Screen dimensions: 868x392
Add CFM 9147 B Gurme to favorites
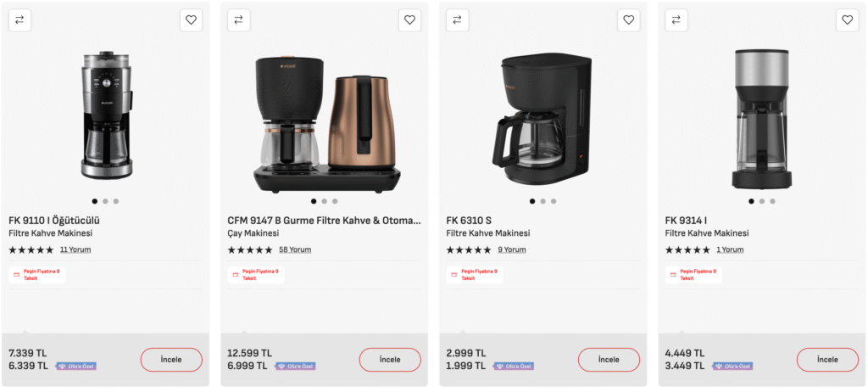pos(409,20)
